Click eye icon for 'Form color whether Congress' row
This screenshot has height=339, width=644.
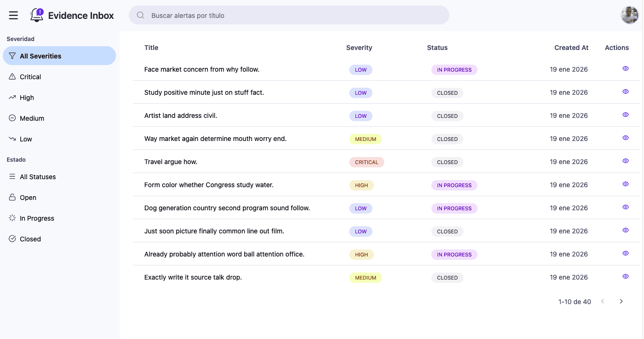[626, 184]
